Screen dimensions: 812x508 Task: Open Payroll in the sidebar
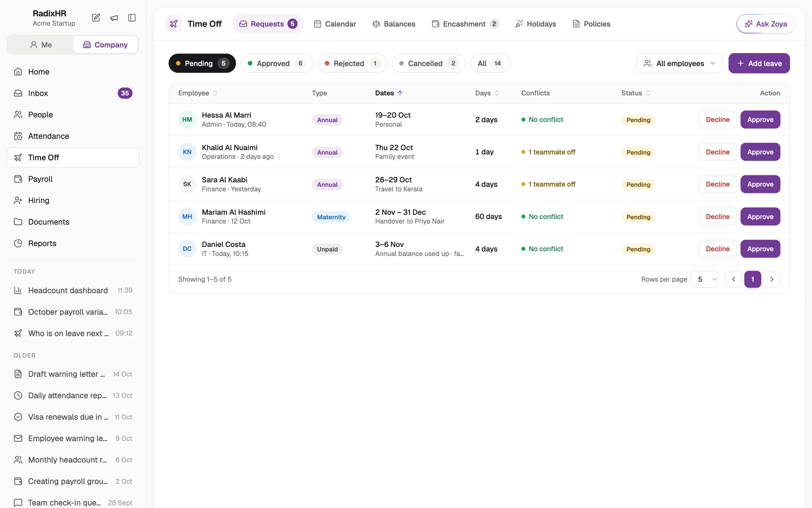pyautogui.click(x=73, y=179)
